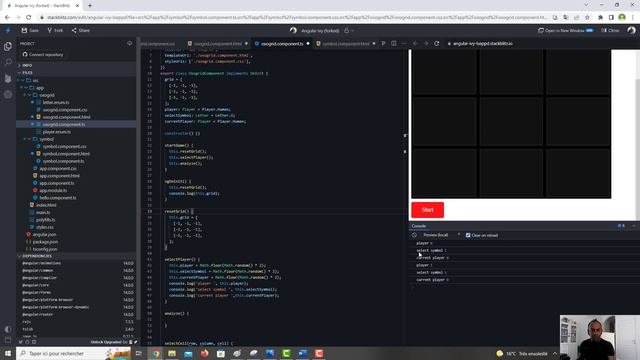
Task: Open polyfills.ts in file tree
Action: (x=45, y=220)
